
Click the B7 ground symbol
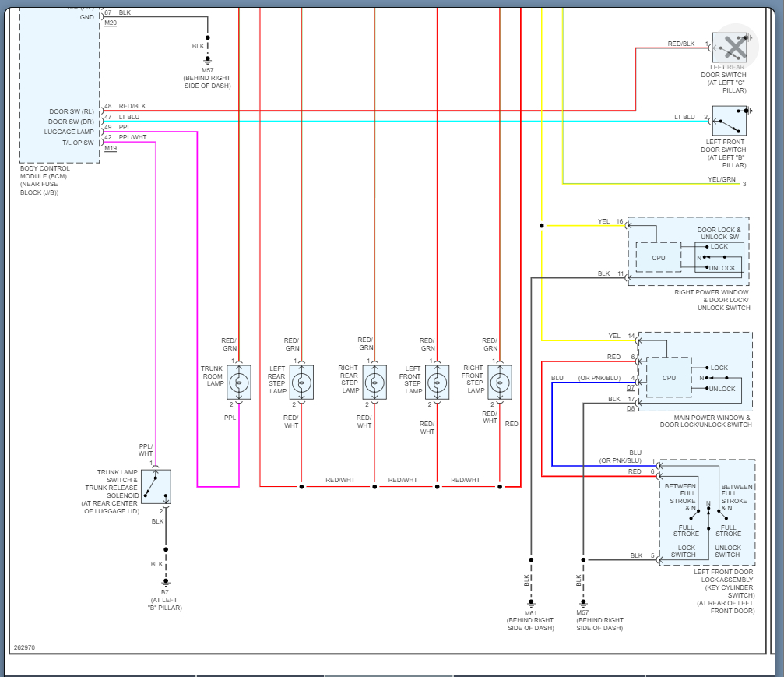click(x=166, y=583)
